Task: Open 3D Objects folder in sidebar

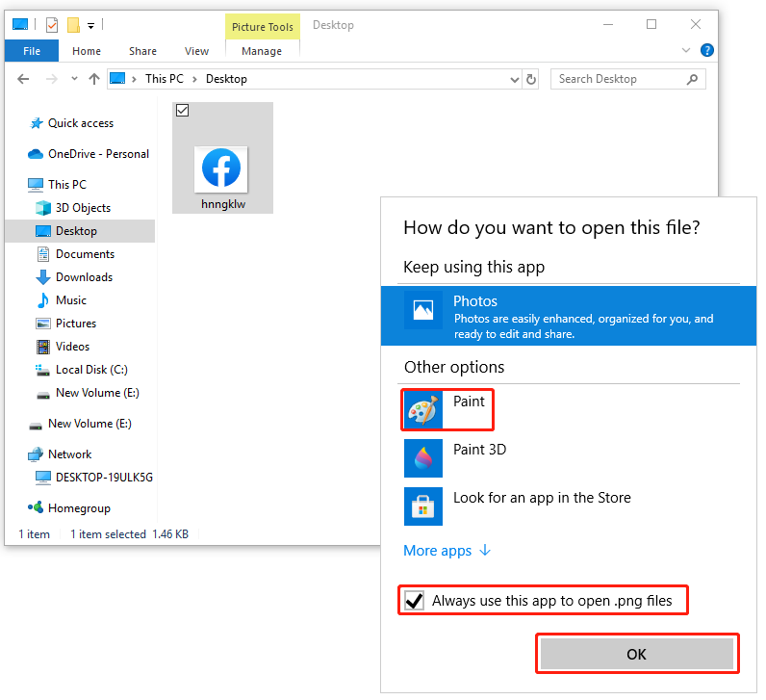Action: pyautogui.click(x=83, y=208)
